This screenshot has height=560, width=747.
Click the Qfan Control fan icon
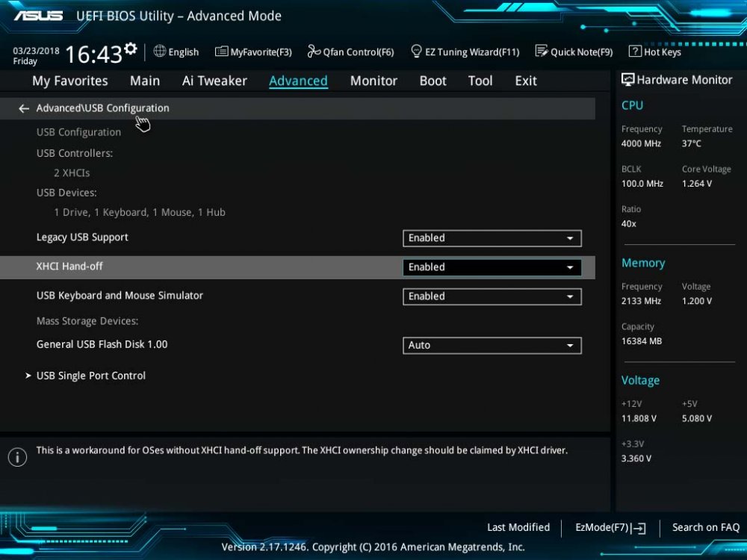coord(314,51)
